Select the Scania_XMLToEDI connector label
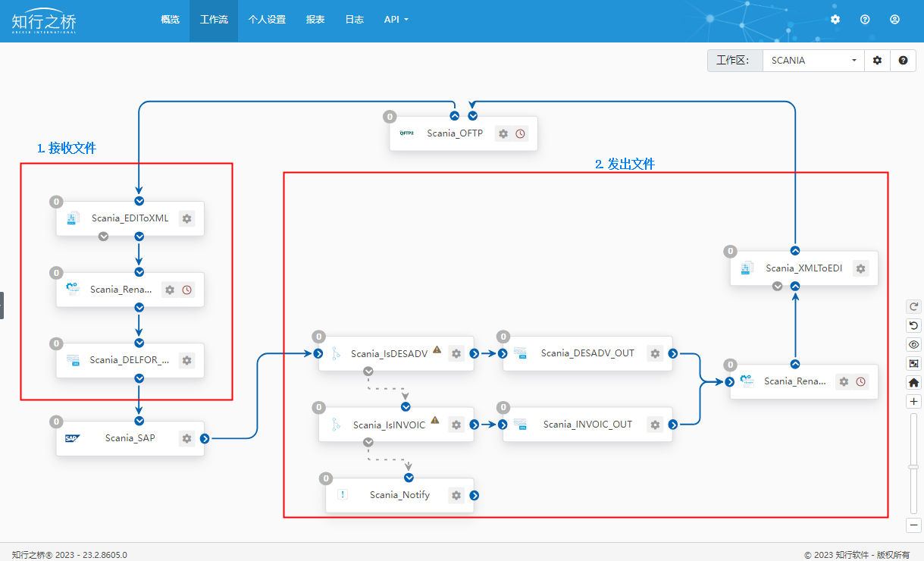The width and height of the screenshot is (924, 561). coord(804,268)
